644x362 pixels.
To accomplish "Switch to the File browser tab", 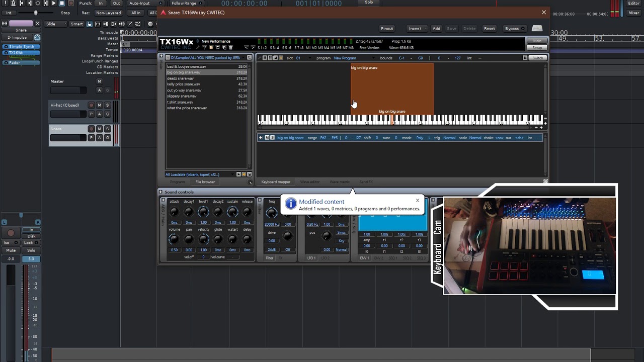I will pos(205,182).
